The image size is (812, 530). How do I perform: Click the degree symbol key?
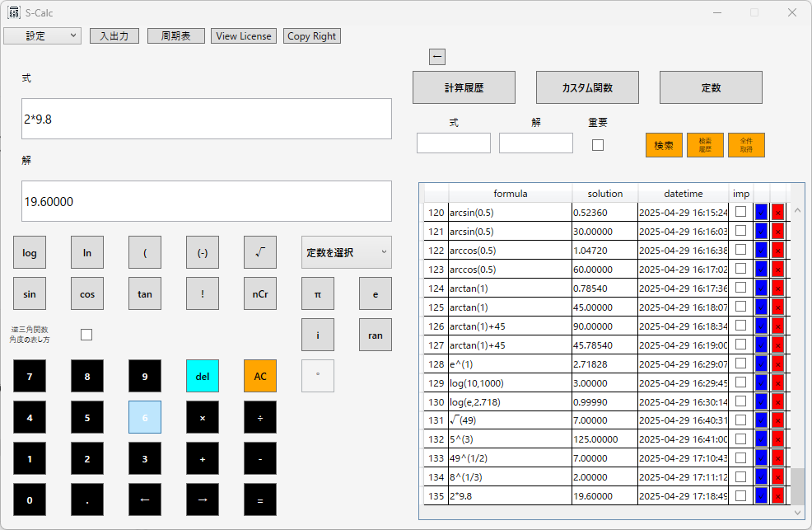pyautogui.click(x=318, y=376)
